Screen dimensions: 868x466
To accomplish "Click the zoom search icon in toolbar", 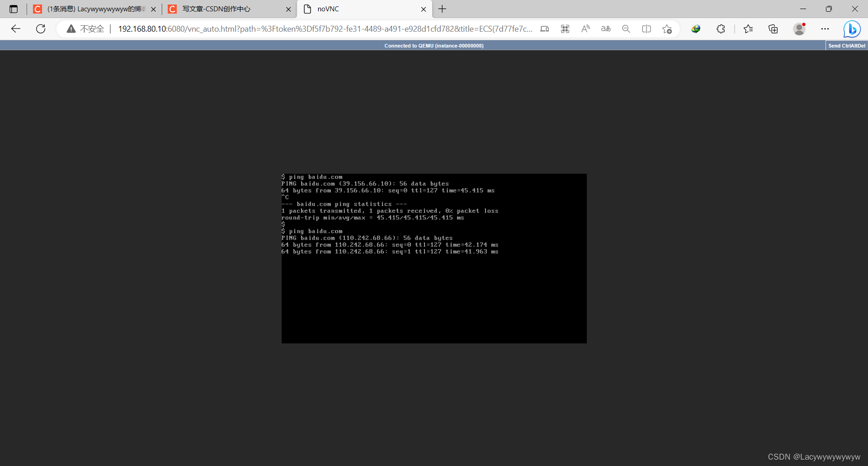I will tap(626, 29).
